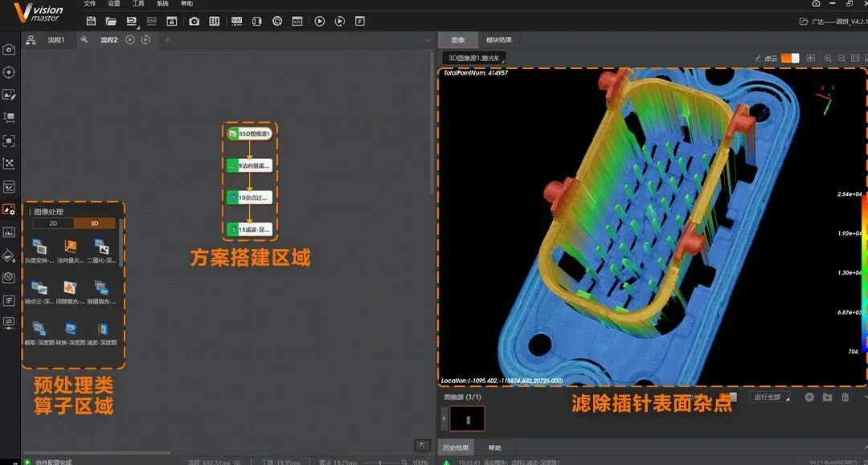This screenshot has height=465, width=868.
Task: Switch operator palette to 3D
Action: point(95,223)
